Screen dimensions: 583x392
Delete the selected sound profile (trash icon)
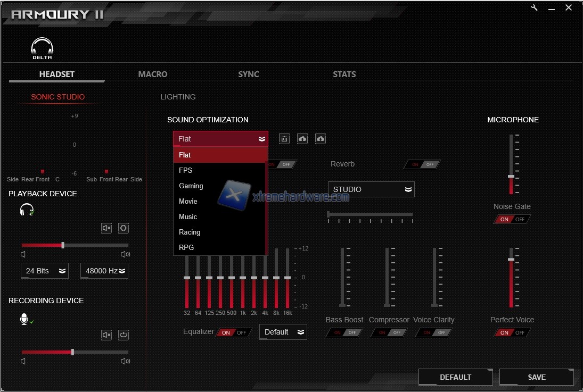click(284, 139)
